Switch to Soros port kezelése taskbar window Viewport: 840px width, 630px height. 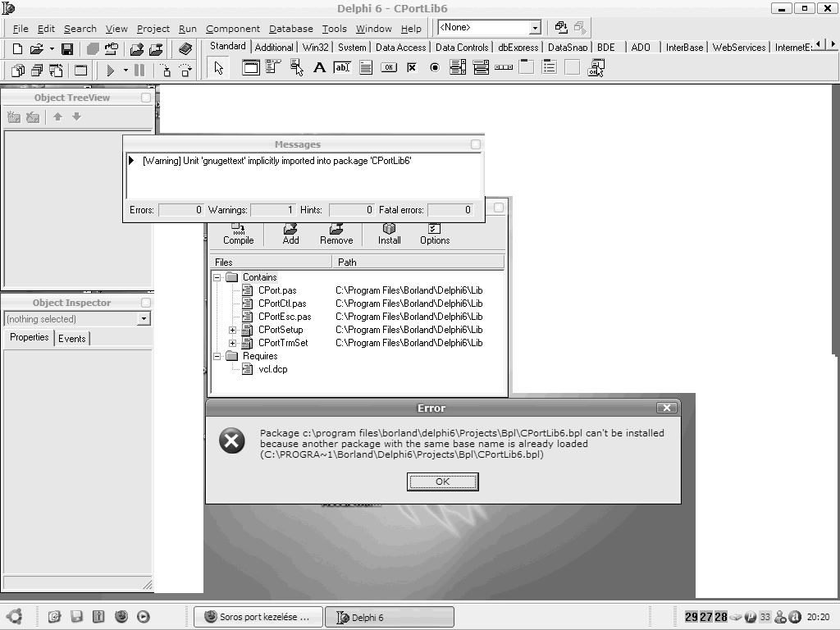(x=258, y=617)
